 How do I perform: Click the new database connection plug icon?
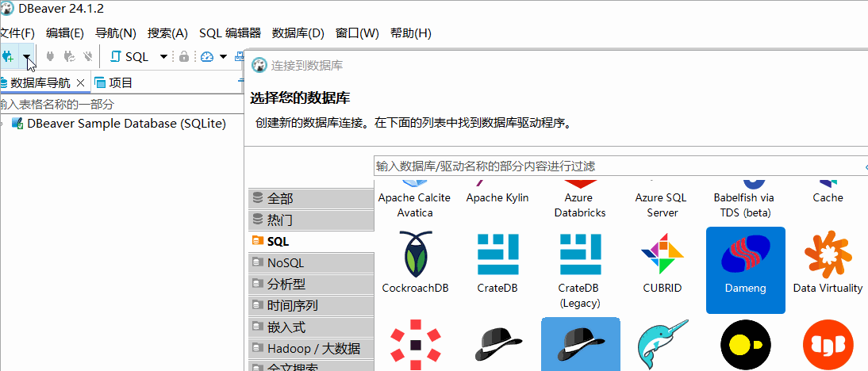point(8,56)
